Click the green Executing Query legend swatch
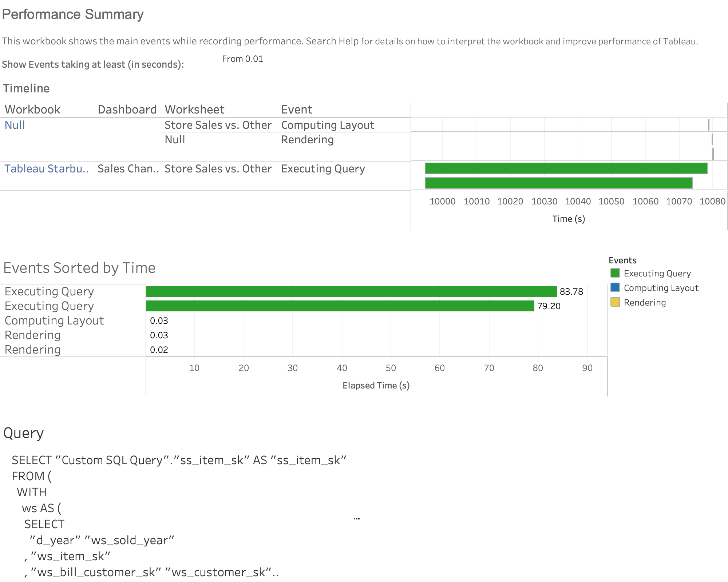 click(615, 273)
